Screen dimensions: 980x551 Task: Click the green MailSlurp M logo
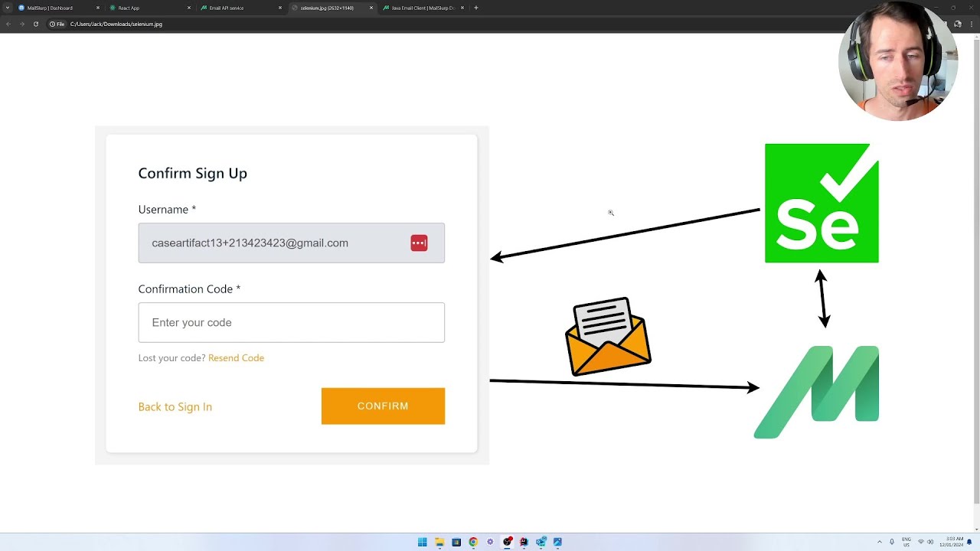point(816,392)
